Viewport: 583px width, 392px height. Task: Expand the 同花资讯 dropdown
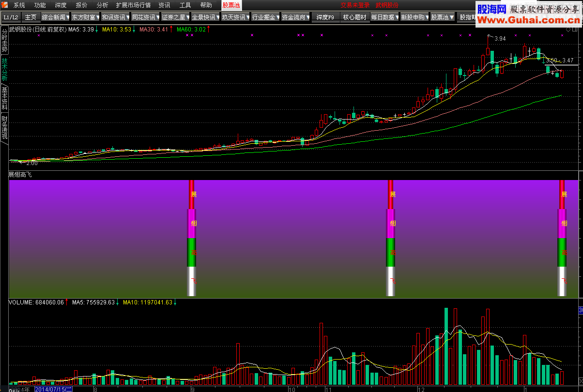145,17
